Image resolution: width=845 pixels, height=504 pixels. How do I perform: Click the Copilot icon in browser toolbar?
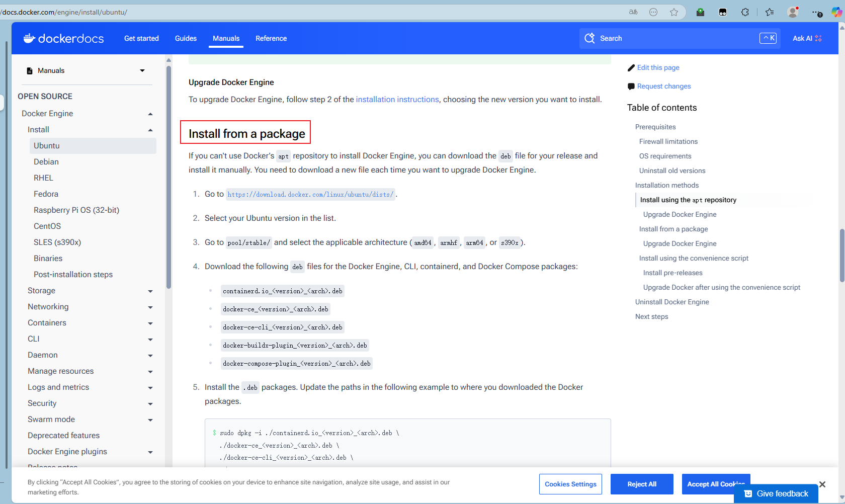(x=837, y=12)
